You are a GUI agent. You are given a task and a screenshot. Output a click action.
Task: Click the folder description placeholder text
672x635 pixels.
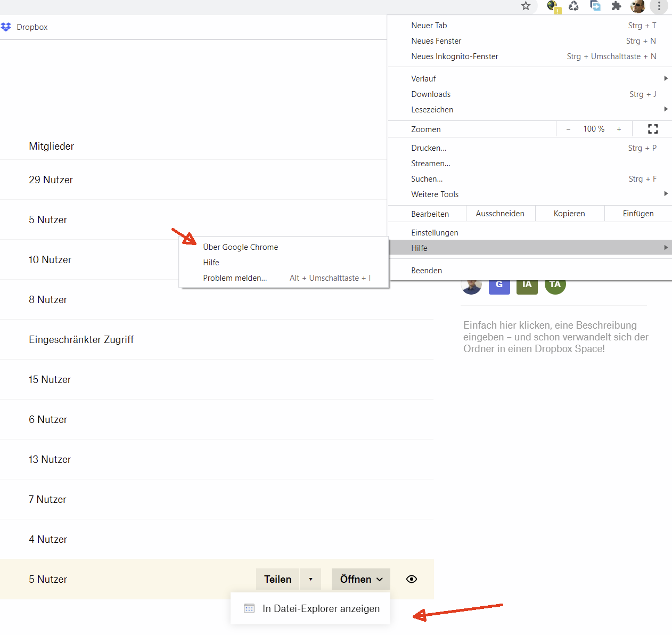coord(555,337)
